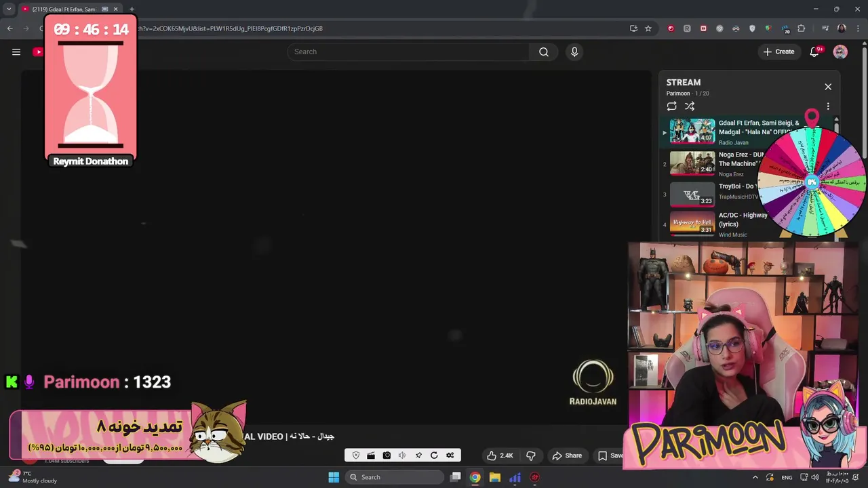Open Task View on taskbar

[456, 477]
